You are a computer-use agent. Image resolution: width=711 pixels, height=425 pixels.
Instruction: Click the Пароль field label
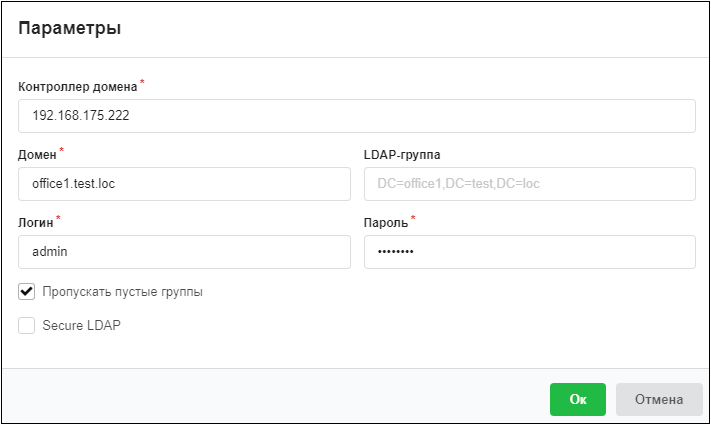(x=386, y=223)
